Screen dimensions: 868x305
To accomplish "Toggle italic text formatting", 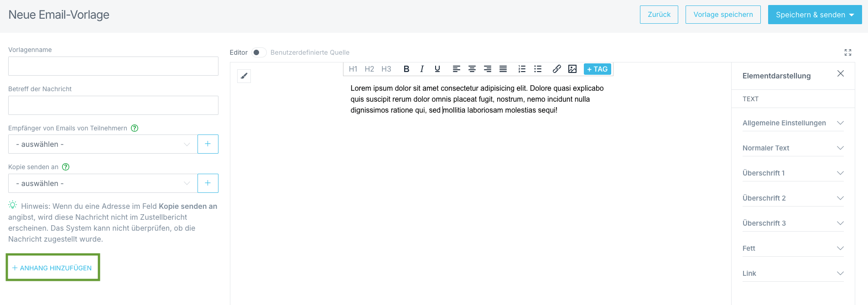I will click(x=422, y=69).
